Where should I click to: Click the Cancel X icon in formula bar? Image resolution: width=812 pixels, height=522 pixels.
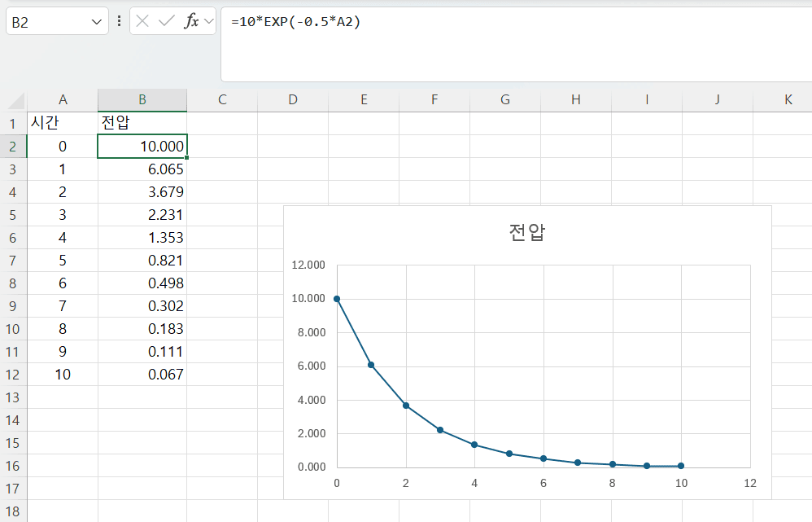click(x=143, y=22)
